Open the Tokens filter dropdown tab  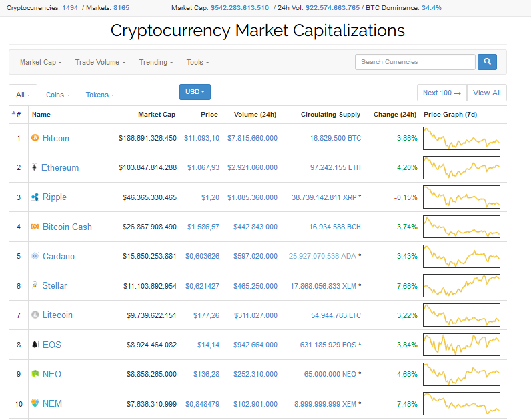100,95
